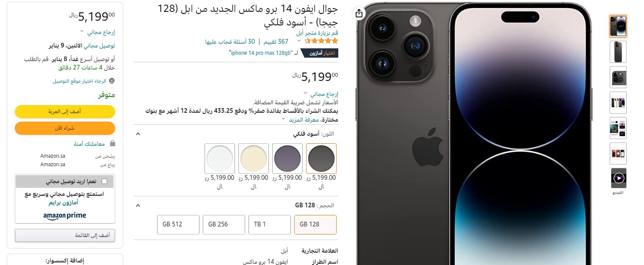The image size is (644, 265).
Task: Click the star rating icons
Action: click(321, 41)
